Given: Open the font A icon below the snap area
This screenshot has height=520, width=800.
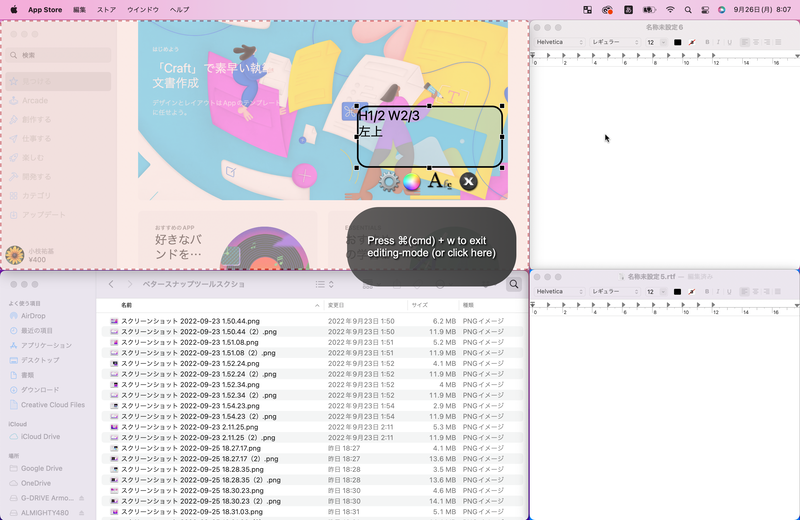Looking at the screenshot, I should click(439, 181).
